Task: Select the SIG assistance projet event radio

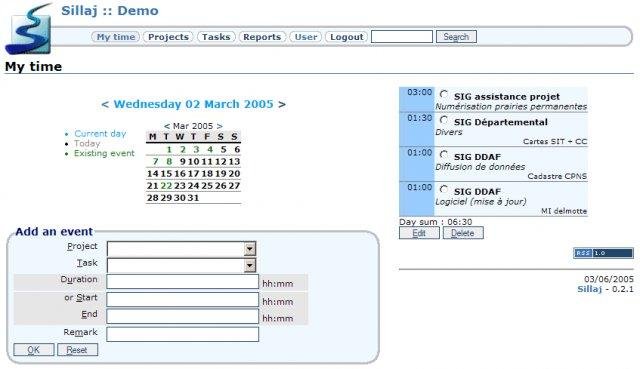Action: coord(444,95)
